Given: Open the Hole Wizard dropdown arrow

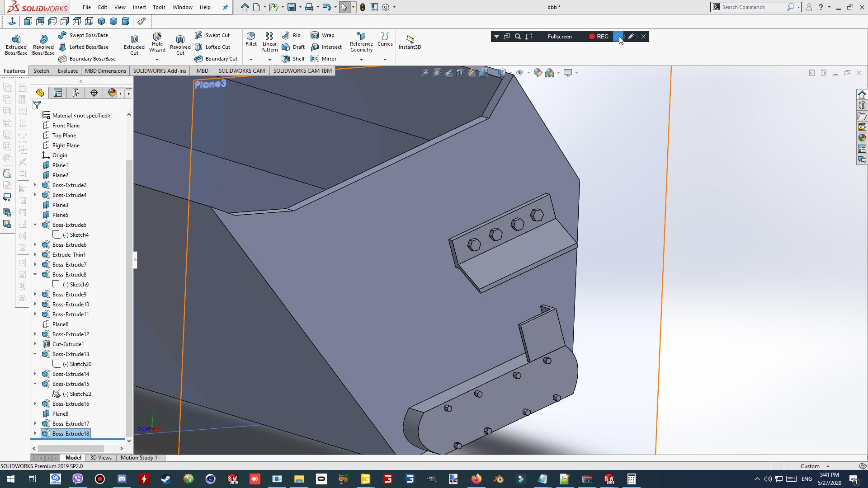Looking at the screenshot, I should (x=157, y=60).
